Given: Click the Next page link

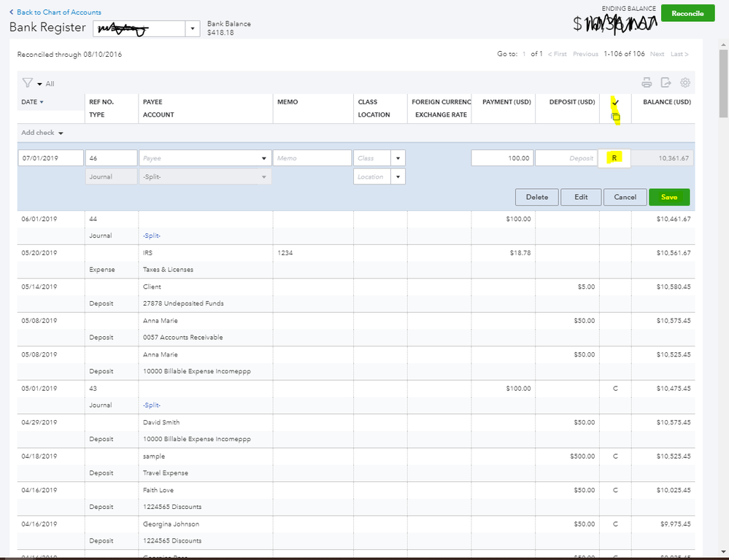Looking at the screenshot, I should point(657,54).
